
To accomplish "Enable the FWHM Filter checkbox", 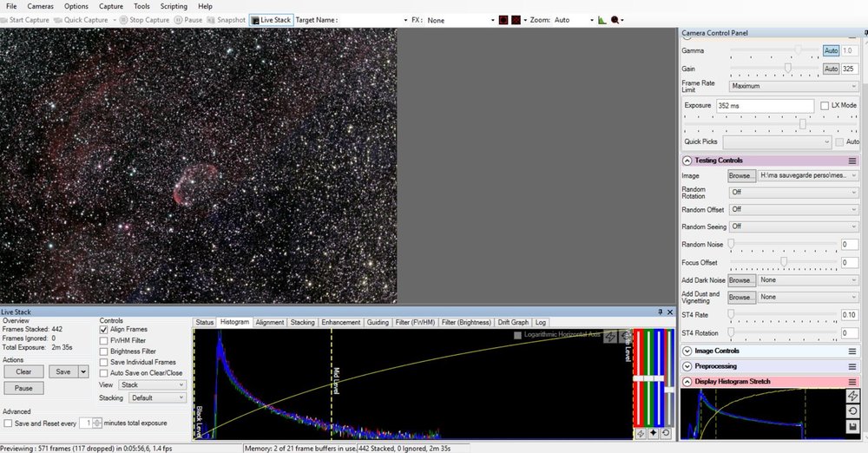I will point(105,341).
